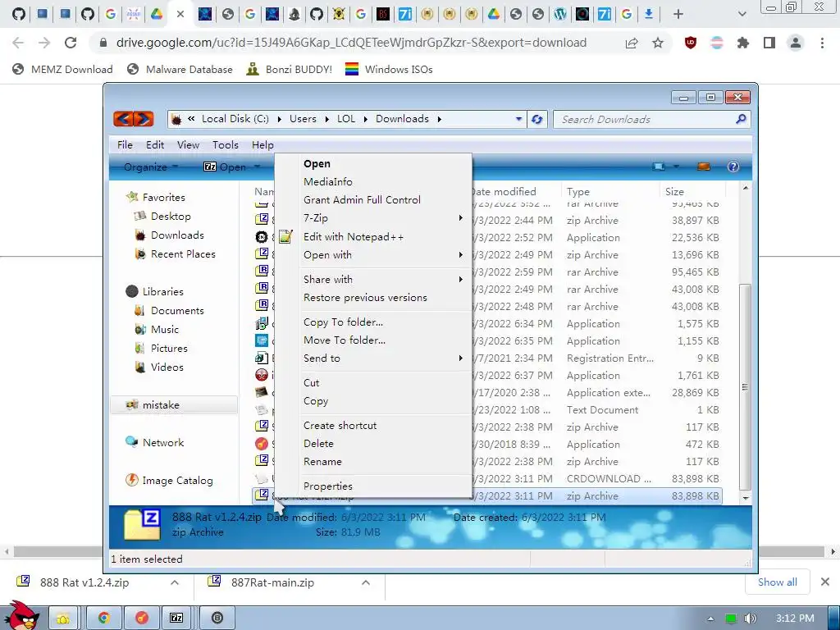840x630 pixels.
Task: Open change view options dropdown arrow
Action: tap(676, 167)
